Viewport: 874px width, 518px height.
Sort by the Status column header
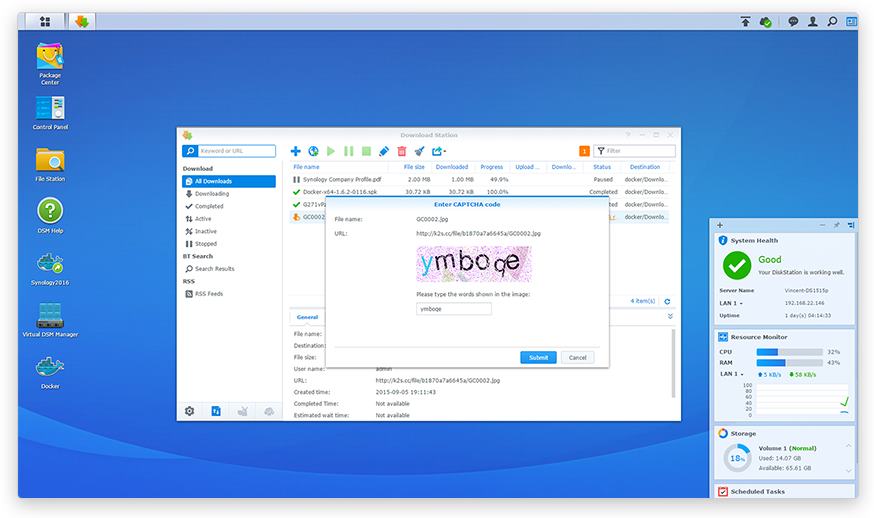tap(602, 167)
